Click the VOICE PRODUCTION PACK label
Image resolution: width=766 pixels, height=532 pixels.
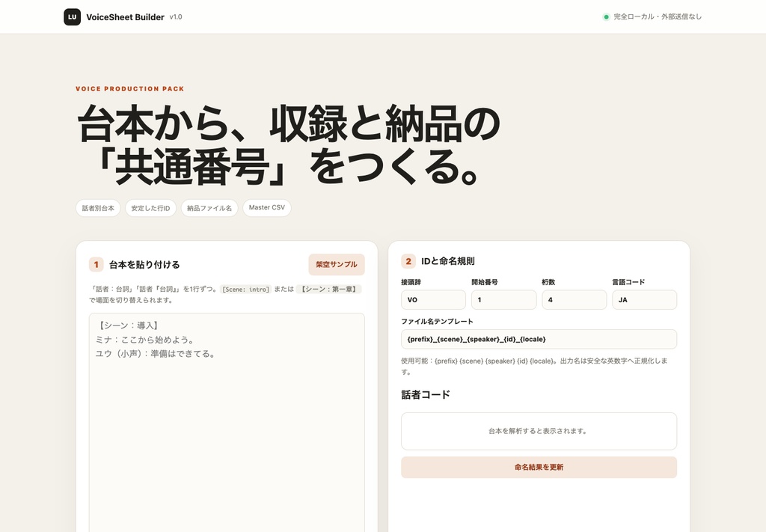130,89
